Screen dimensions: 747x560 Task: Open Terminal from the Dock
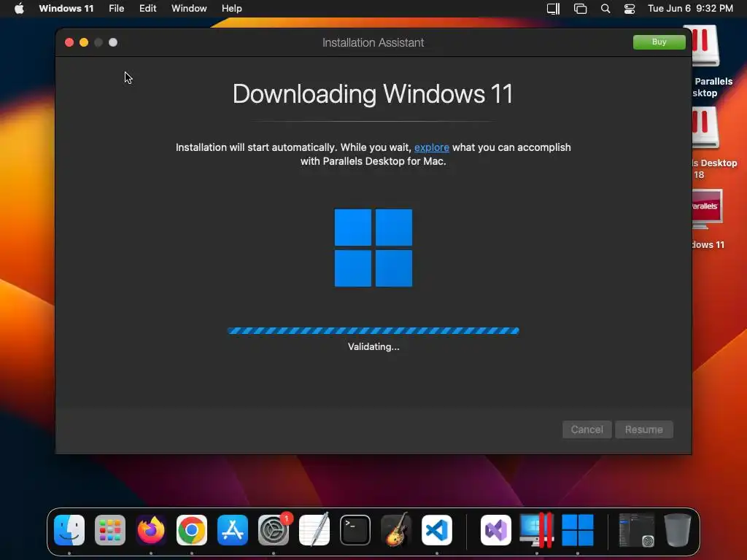(x=355, y=530)
